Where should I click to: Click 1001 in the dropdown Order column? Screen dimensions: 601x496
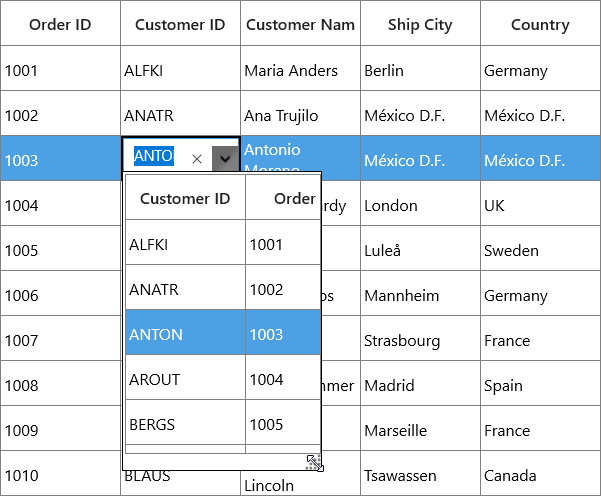point(283,244)
